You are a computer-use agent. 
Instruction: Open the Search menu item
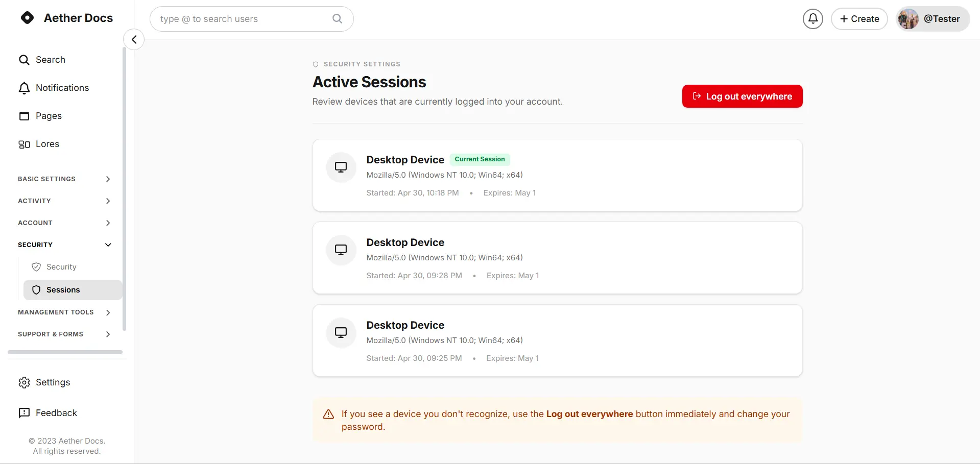pos(51,60)
